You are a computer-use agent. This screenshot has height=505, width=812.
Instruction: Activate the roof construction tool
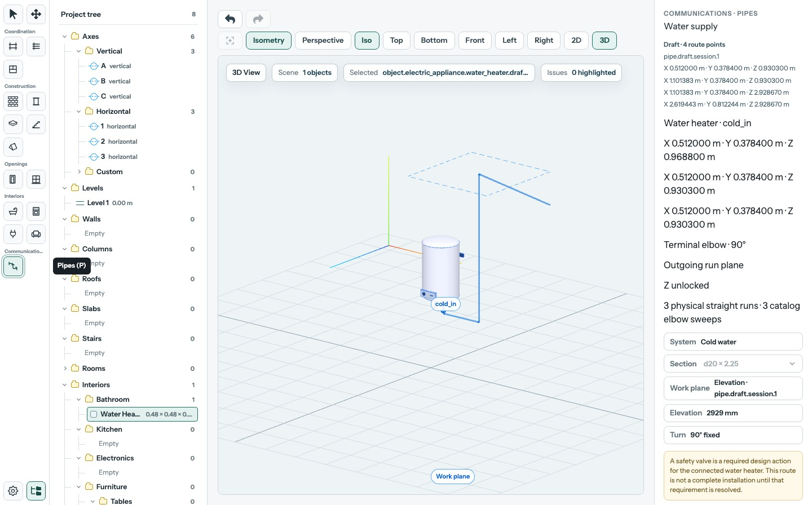(13, 147)
